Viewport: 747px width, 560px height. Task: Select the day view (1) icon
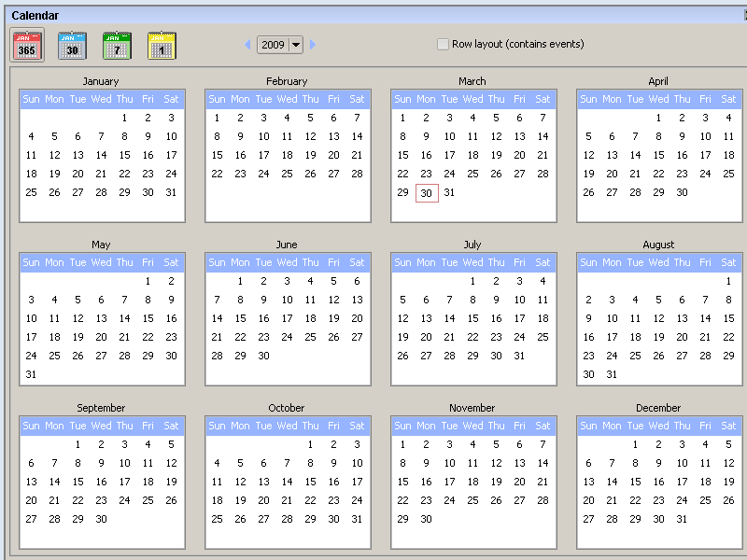tap(162, 45)
